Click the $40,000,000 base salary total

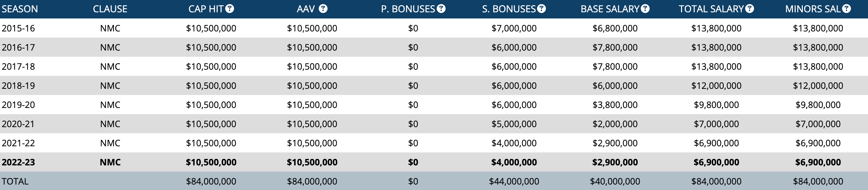coord(615,181)
